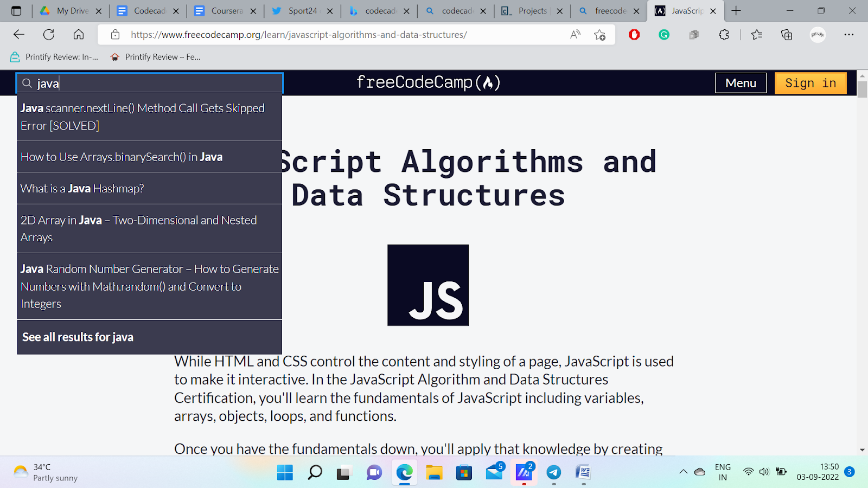Open 2D Array in Java result

[x=150, y=229]
